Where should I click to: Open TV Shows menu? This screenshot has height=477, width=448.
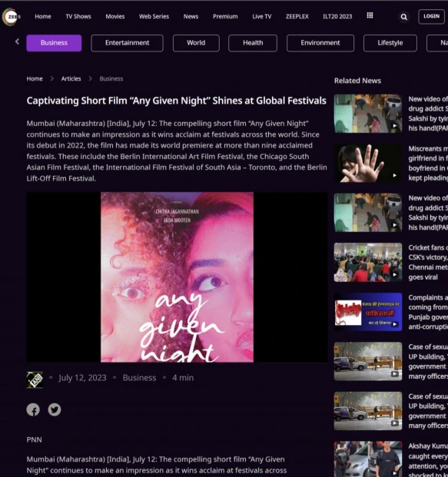pos(78,16)
